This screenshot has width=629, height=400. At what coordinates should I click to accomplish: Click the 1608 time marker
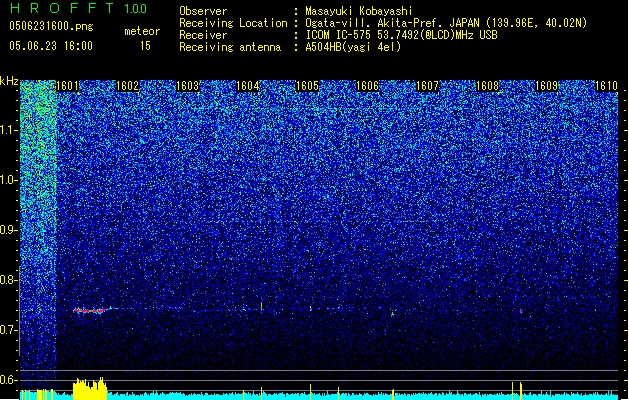(487, 86)
